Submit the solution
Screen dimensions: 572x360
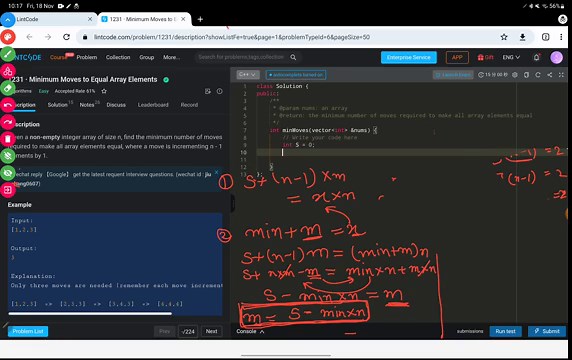coord(547,331)
